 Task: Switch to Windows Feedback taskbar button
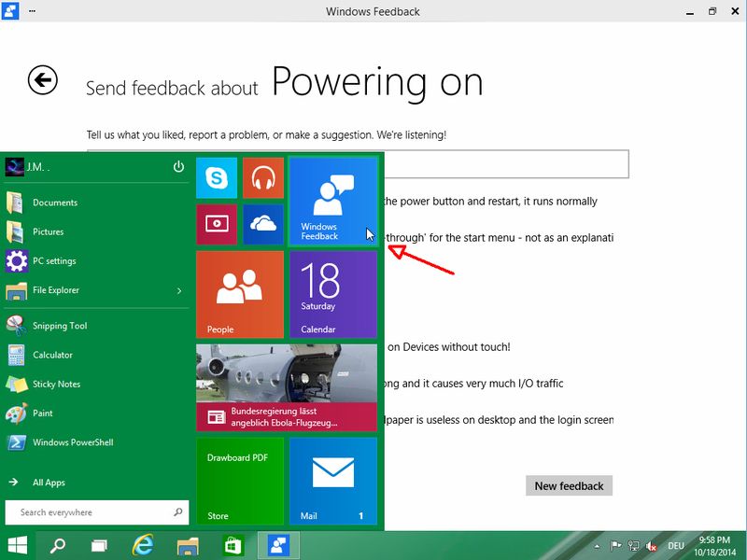coord(278,545)
